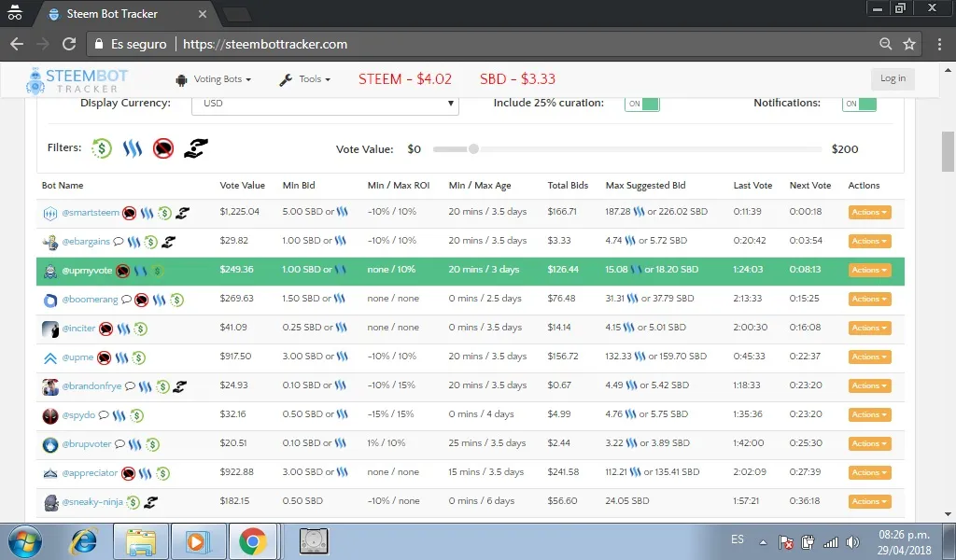The height and width of the screenshot is (560, 956).
Task: Bookmark the page with the star icon
Action: 909,44
